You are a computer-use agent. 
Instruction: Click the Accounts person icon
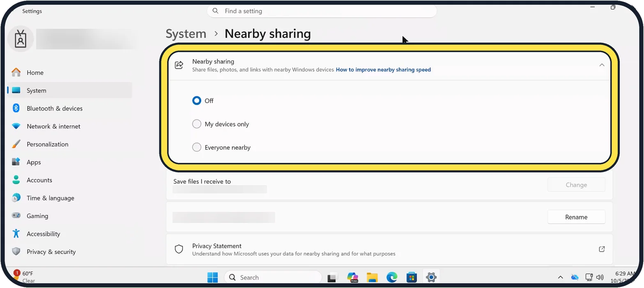tap(16, 180)
